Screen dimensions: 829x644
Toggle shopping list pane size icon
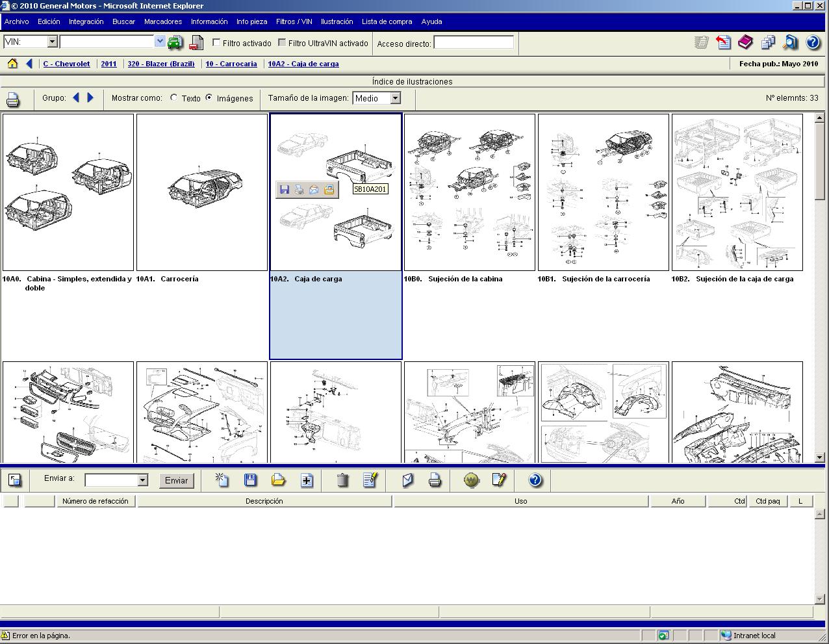click(14, 480)
